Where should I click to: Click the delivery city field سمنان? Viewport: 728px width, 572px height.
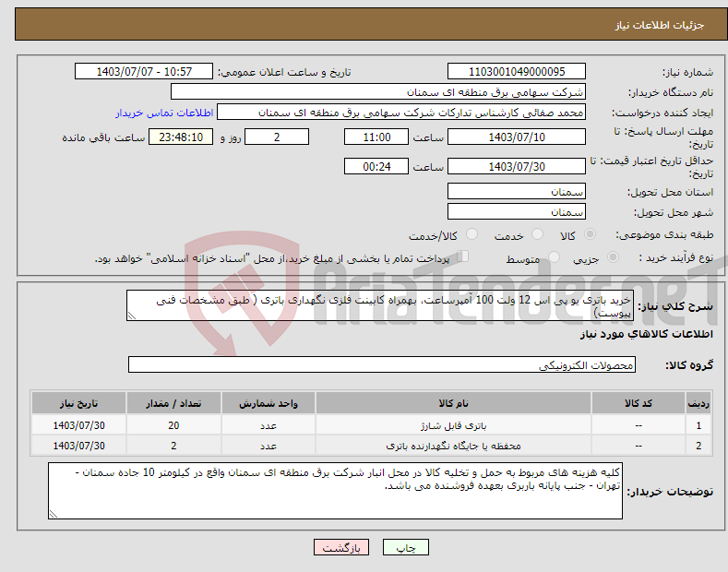(517, 211)
